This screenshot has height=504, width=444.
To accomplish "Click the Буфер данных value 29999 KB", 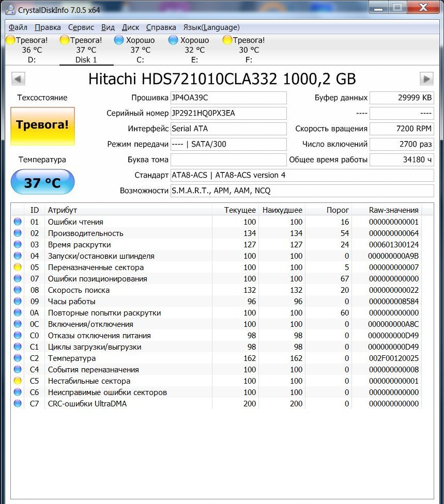I will click(x=402, y=98).
